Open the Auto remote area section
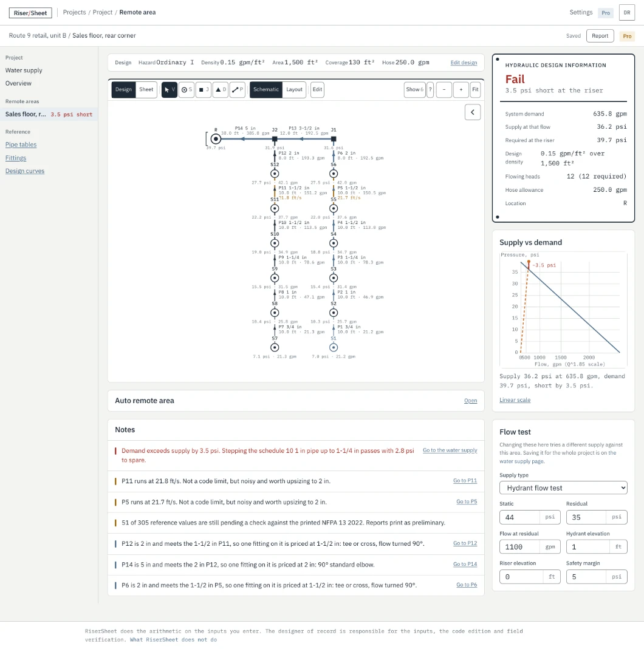This screenshot has width=644, height=649. tap(470, 401)
